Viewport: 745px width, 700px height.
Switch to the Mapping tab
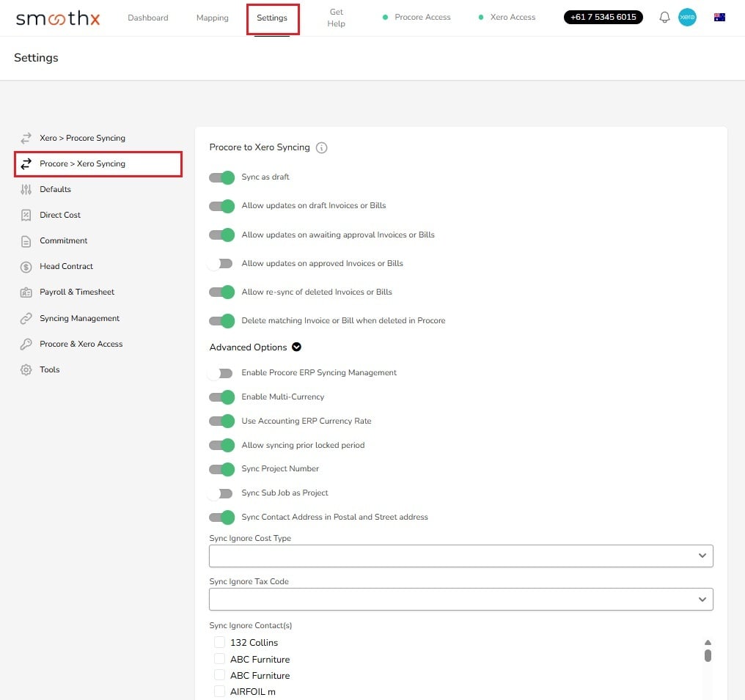212,17
